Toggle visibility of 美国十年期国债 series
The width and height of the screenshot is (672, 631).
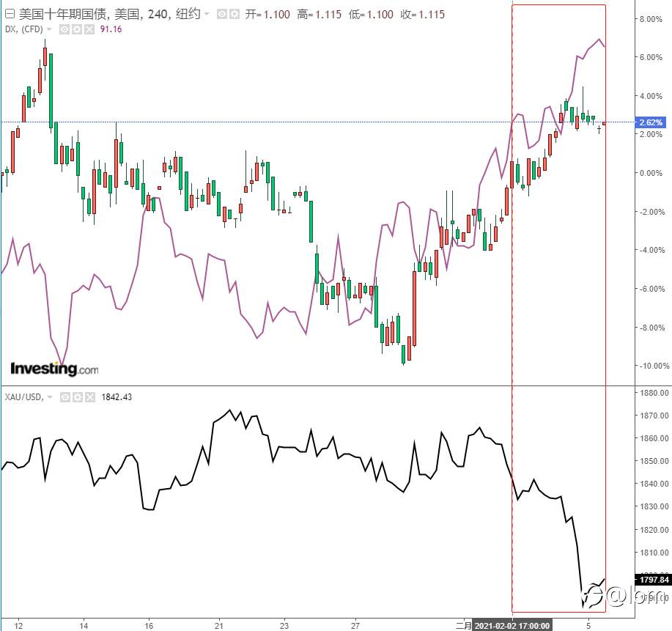click(x=222, y=14)
